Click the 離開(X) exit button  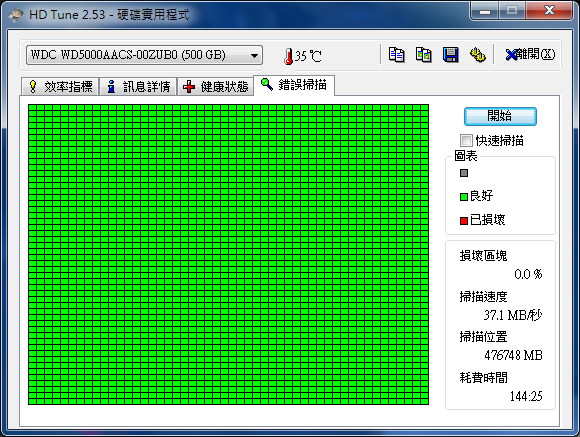[530, 54]
